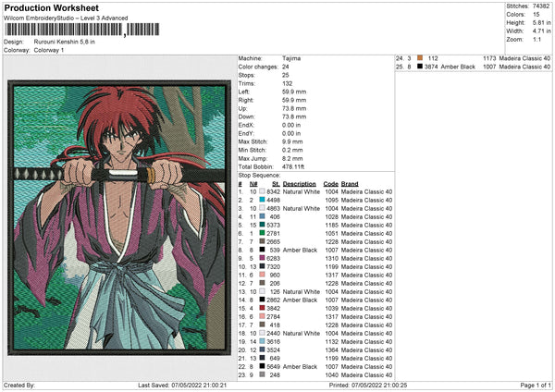Select stitch count 5649 in stop row 22
Screen dimensions: 555x392
point(273,366)
